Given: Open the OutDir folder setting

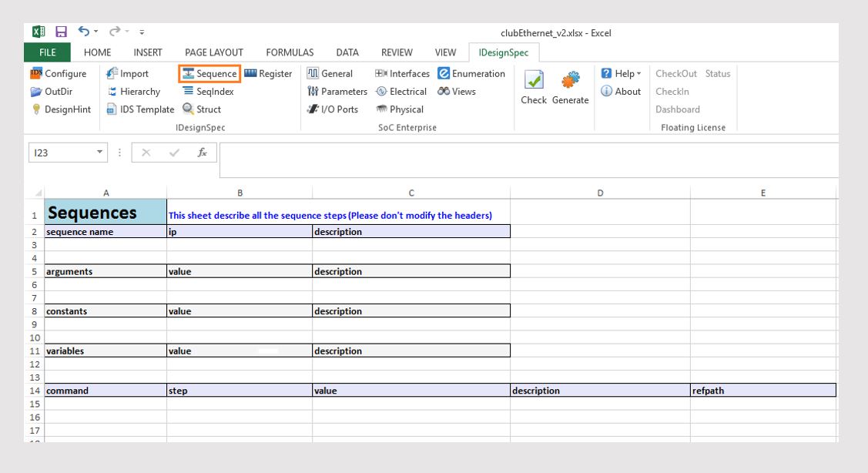Looking at the screenshot, I should pyautogui.click(x=52, y=92).
